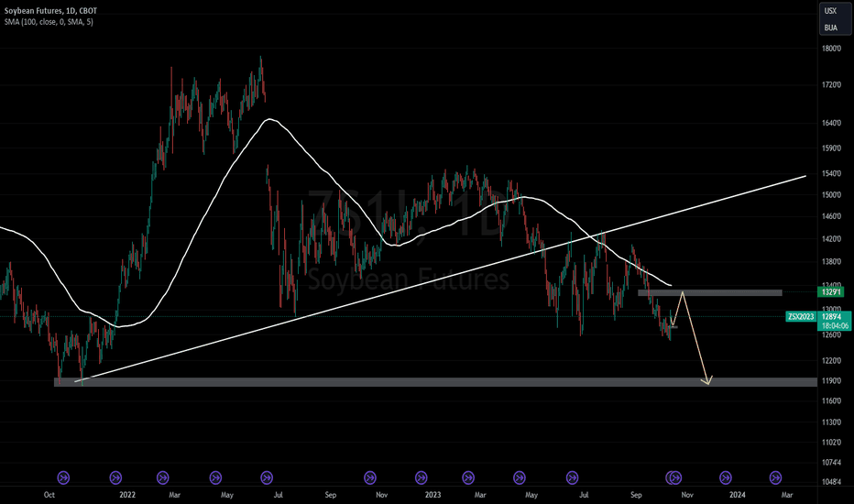Open roll marker before the May 2022 label
The height and width of the screenshot is (504, 854).
[215, 477]
